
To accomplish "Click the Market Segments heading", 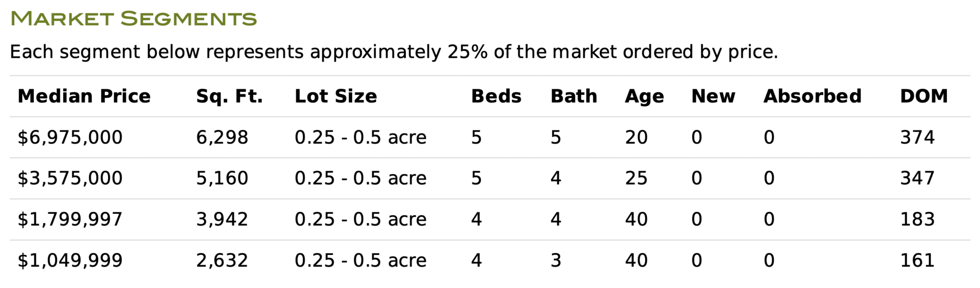I will click(134, 19).
